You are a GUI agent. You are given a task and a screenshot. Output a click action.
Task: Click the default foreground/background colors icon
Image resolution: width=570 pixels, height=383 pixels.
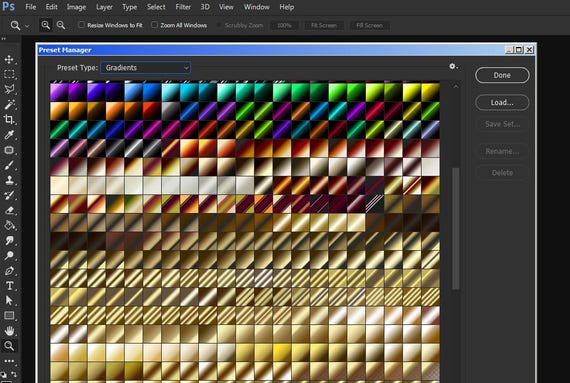coord(3,374)
